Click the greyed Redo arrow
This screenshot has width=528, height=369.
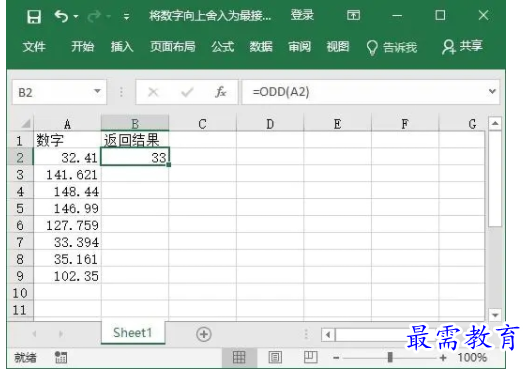[94, 16]
